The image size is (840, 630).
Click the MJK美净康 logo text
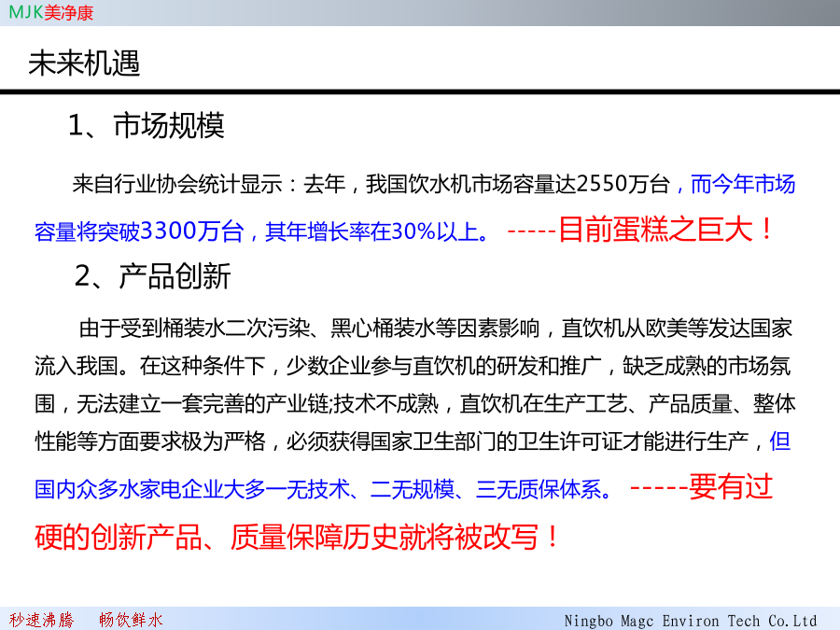coord(51,12)
